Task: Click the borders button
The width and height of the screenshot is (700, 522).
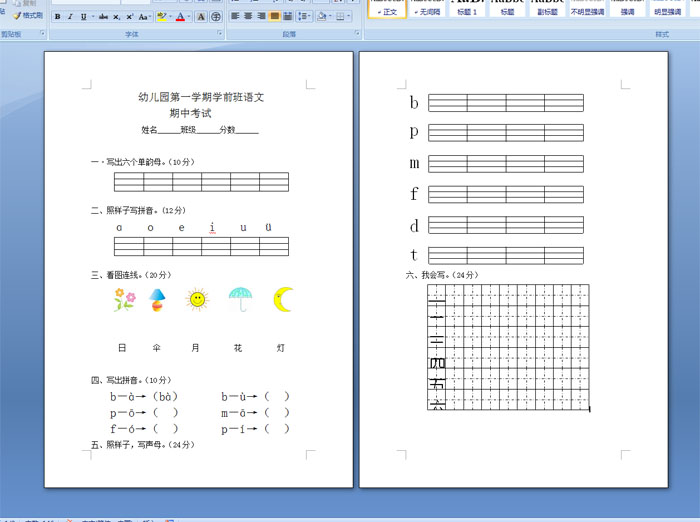Action: point(340,16)
